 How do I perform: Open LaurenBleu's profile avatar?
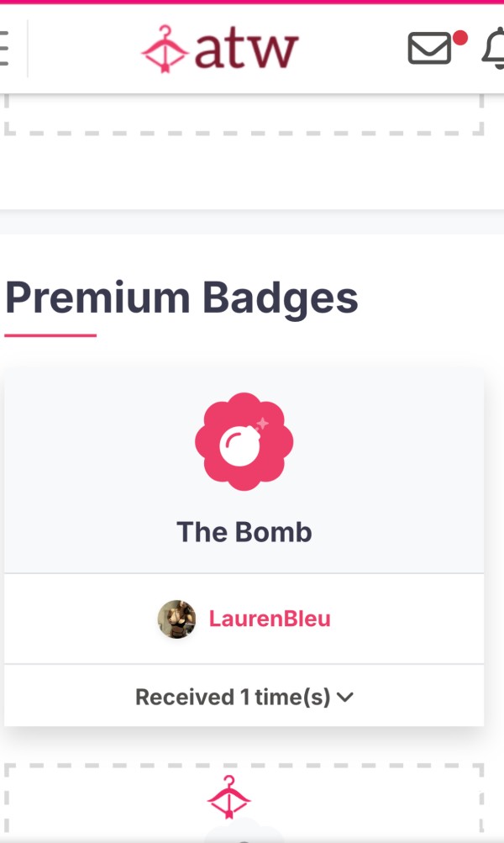click(x=176, y=619)
